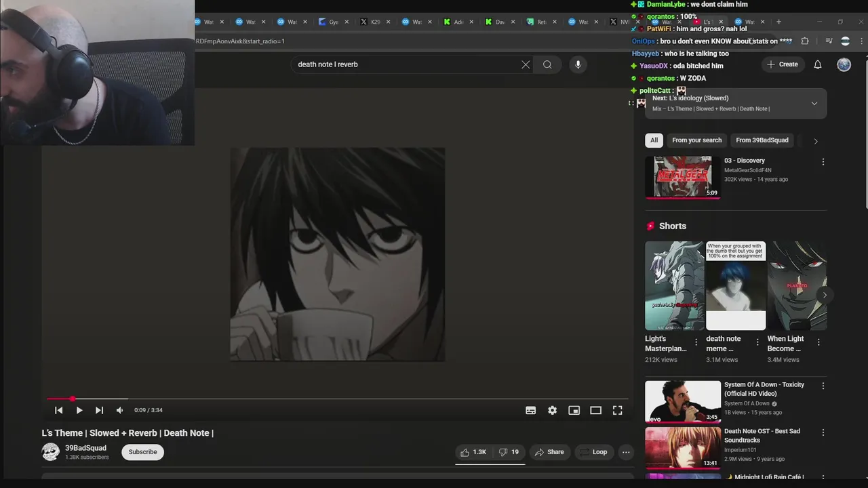Click the video title L's Theme
This screenshot has width=868, height=488.
tap(127, 433)
